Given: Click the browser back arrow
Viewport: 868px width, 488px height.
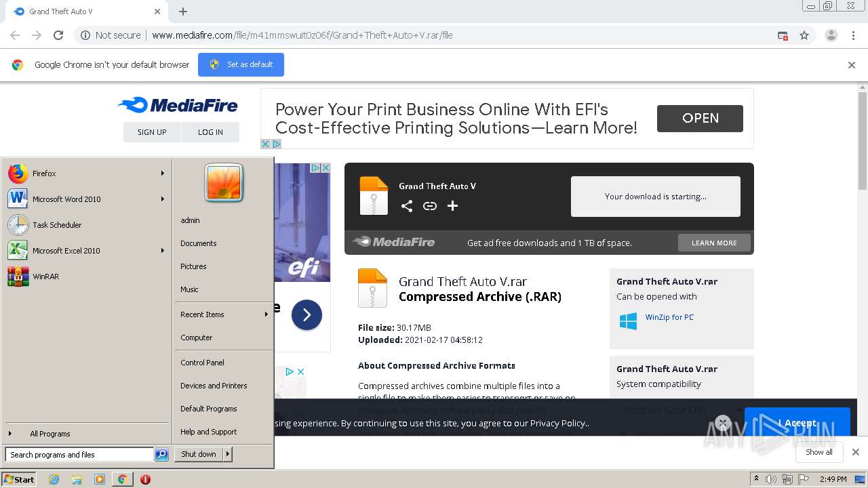Looking at the screenshot, I should point(15,35).
